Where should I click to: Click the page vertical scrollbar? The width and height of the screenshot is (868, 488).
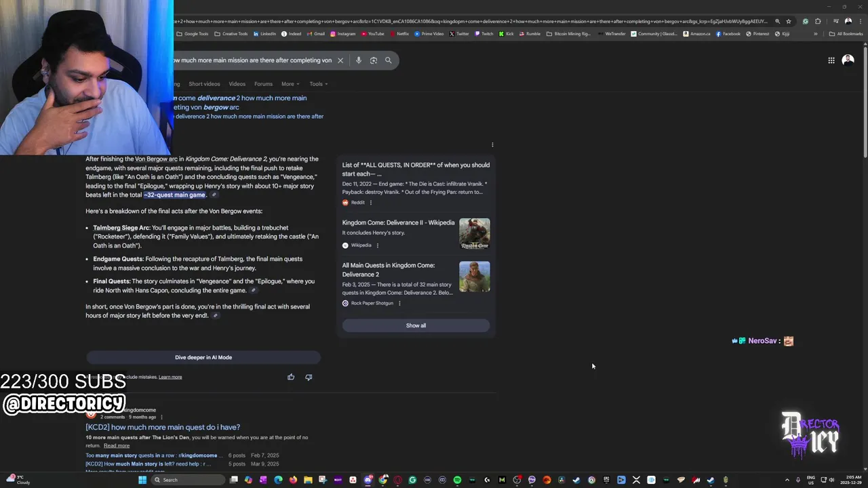click(x=865, y=102)
